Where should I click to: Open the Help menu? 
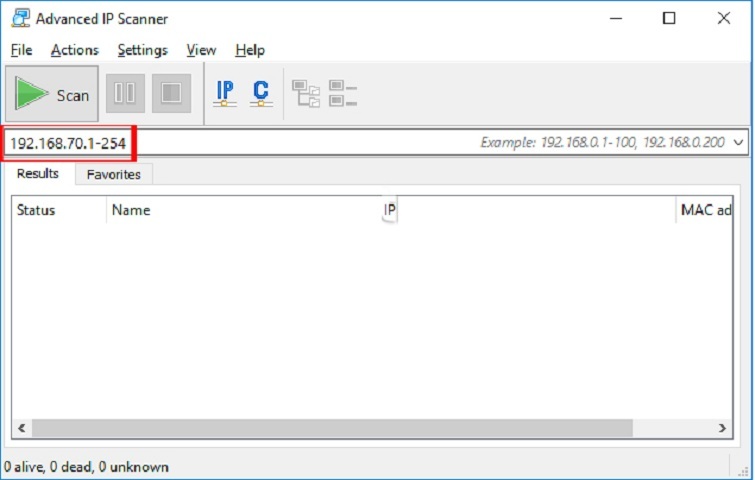pos(250,50)
